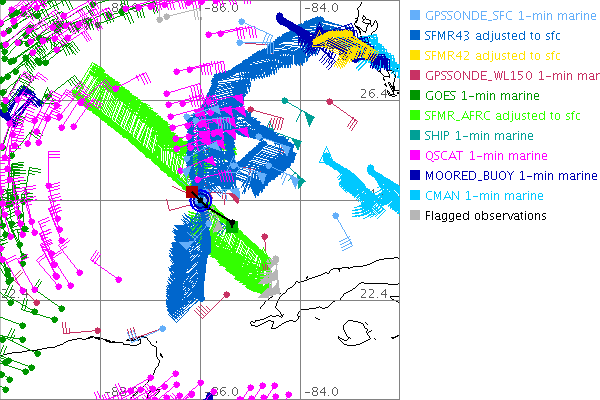
Task: Select the 'Flagged observations' legend label
Action: 487,216
